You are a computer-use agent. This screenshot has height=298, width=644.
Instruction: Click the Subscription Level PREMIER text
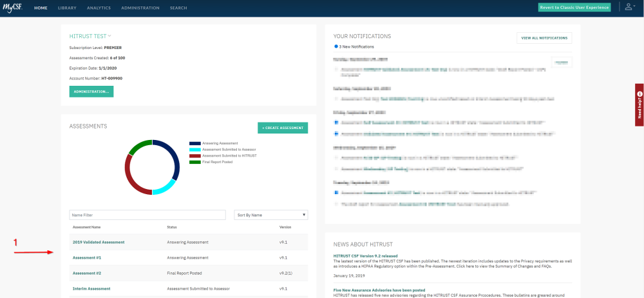point(96,48)
